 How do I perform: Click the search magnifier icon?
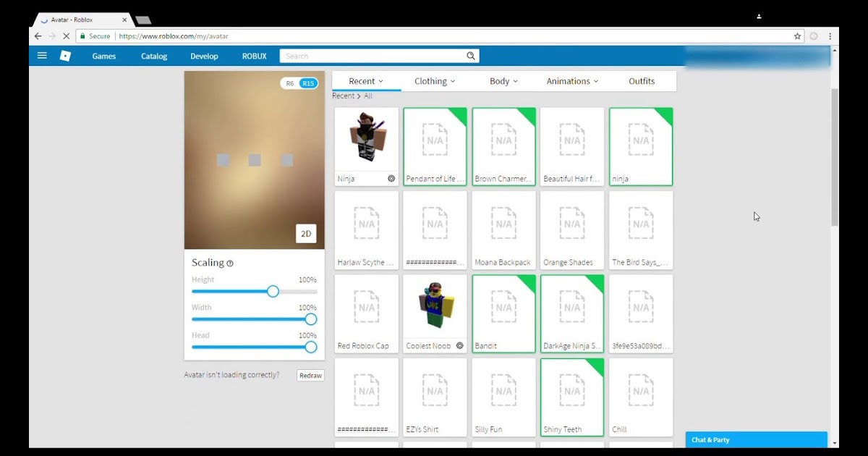click(471, 56)
